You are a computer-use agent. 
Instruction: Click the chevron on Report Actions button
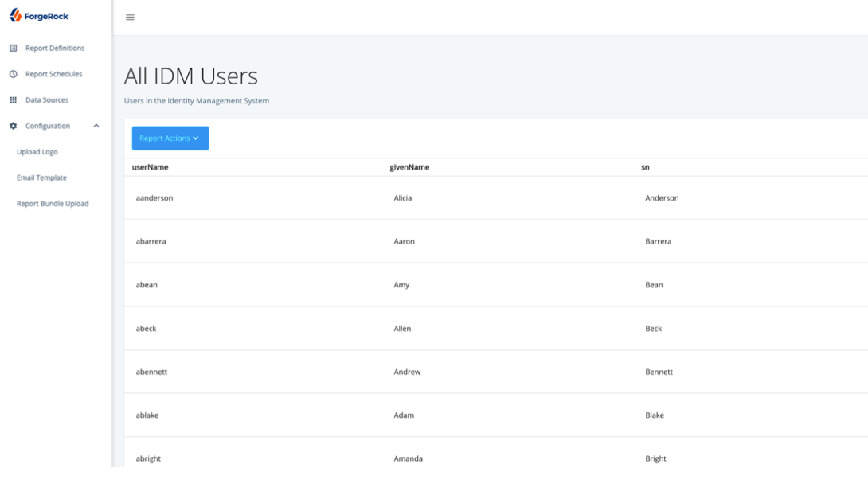[195, 138]
